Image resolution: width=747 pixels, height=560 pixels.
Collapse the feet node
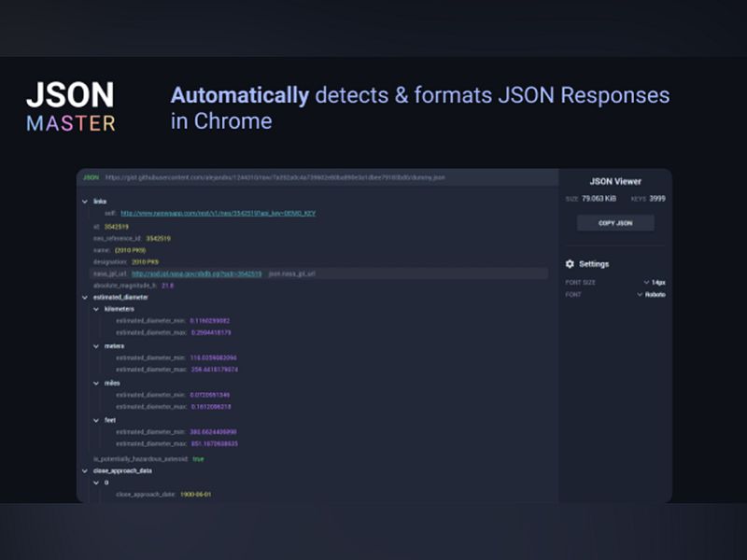(97, 421)
